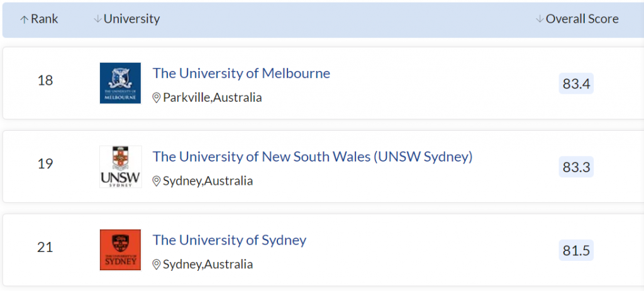
Task: Click the University of Sydney logo
Action: (x=120, y=250)
